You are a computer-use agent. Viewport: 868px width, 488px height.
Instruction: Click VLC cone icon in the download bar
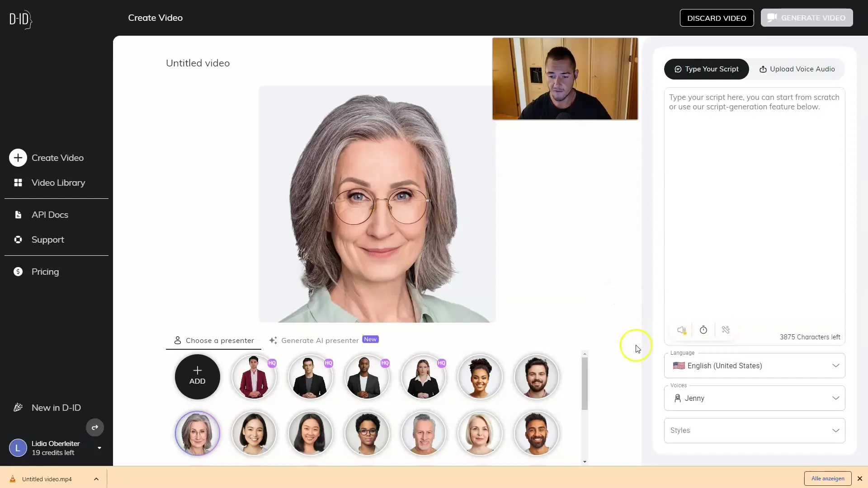(x=13, y=479)
